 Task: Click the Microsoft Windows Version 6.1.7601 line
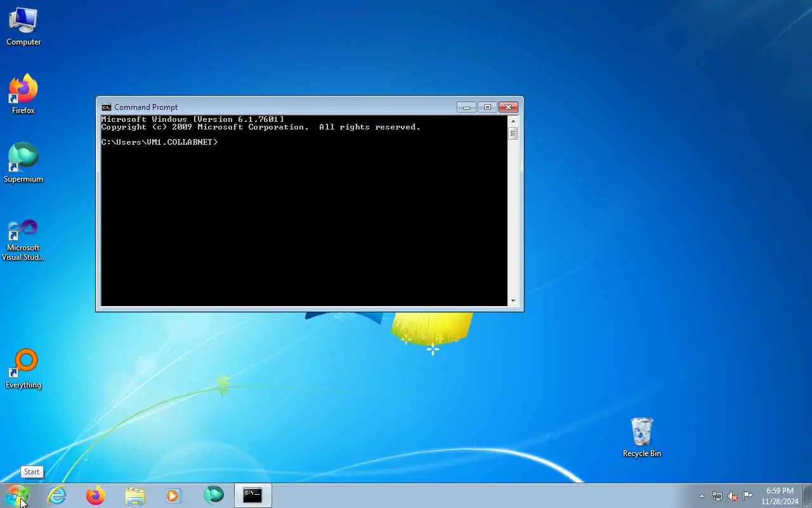coord(192,119)
